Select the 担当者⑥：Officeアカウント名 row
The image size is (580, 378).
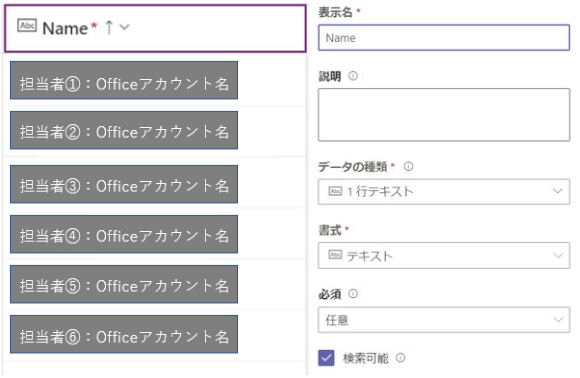tap(124, 334)
